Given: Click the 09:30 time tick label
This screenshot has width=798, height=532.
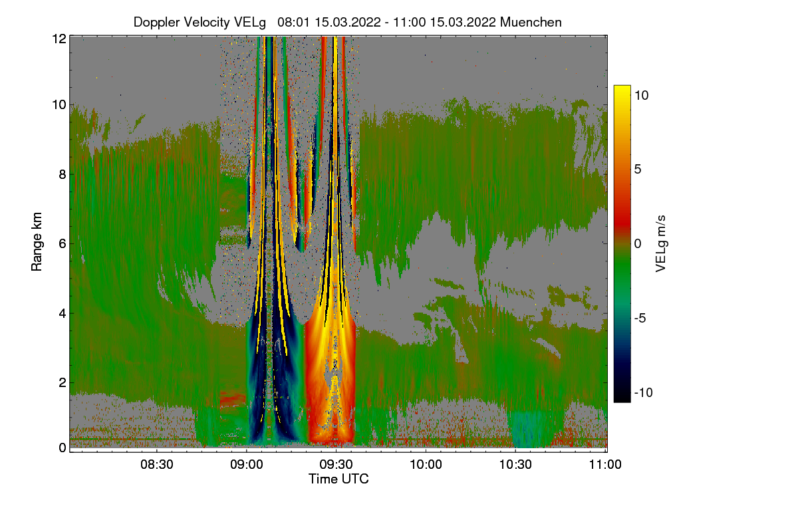Looking at the screenshot, I should 336,465.
